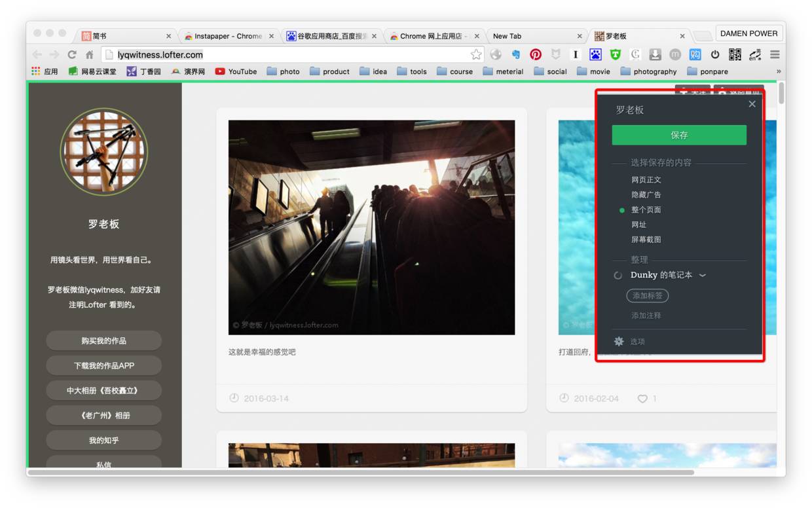Click the 购买我的作品 sidebar button
Screen dimensions: 812x508
point(103,340)
